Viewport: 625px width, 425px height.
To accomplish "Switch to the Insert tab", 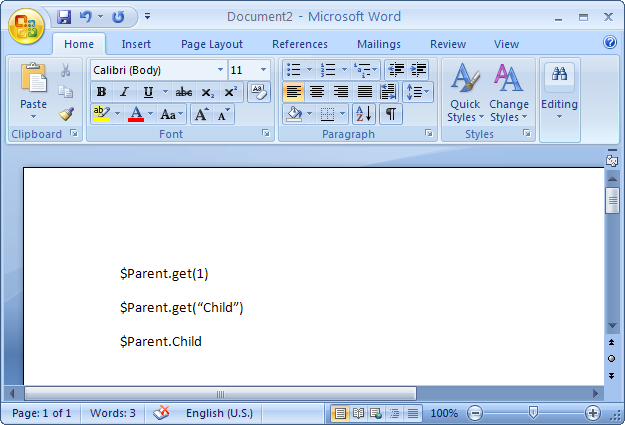I will click(136, 44).
